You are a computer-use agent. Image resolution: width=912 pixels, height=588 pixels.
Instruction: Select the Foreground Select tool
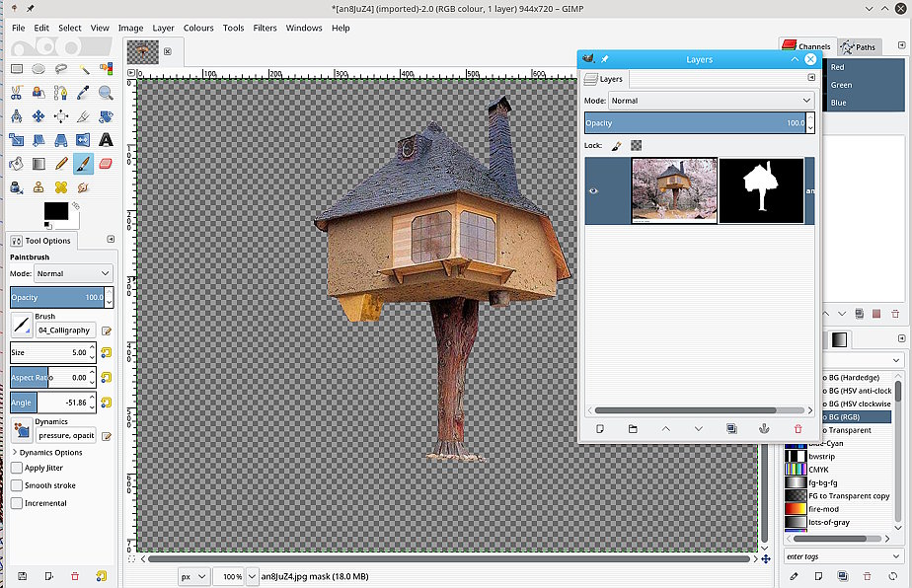pos(38,93)
